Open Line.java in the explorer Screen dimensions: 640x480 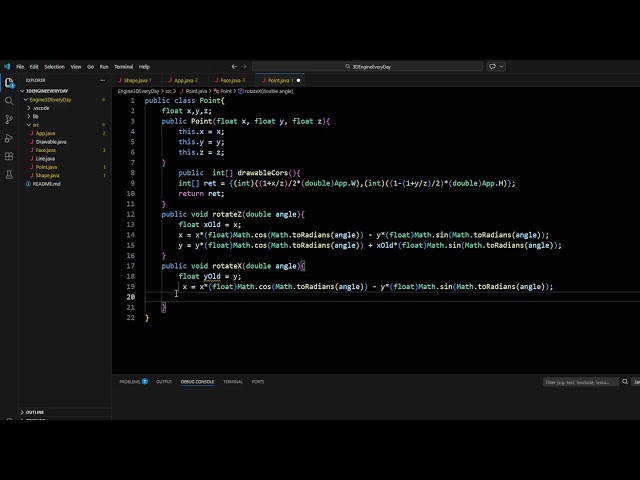45,158
